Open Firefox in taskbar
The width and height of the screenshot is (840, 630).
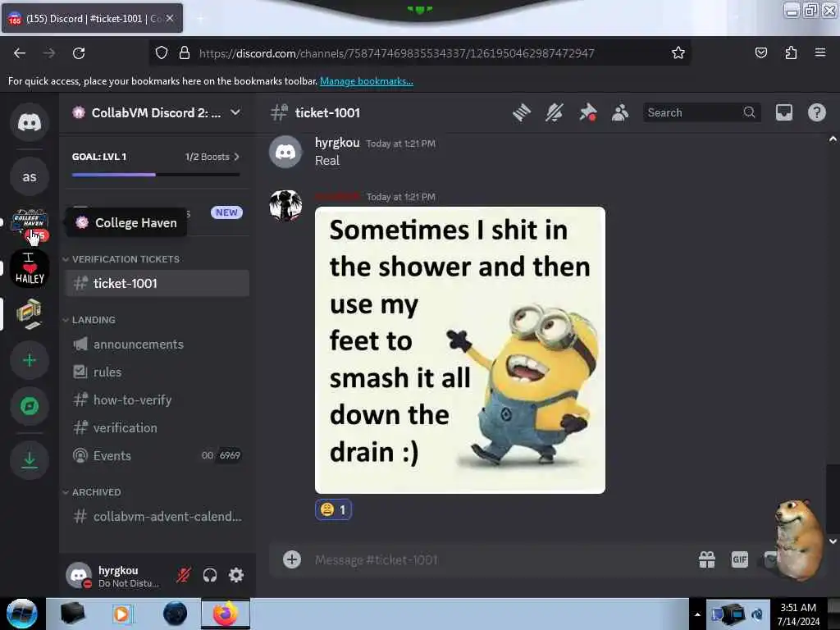click(226, 614)
